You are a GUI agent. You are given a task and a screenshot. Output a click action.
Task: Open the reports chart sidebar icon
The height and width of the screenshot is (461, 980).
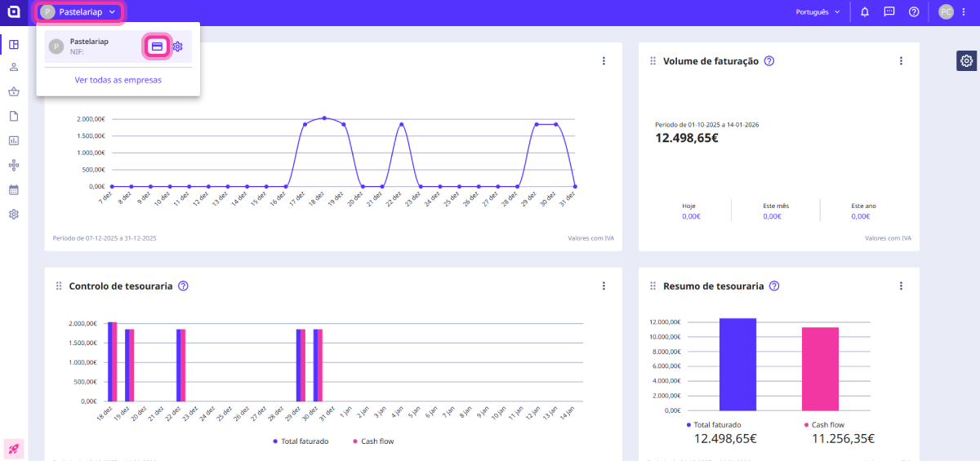pyautogui.click(x=14, y=140)
